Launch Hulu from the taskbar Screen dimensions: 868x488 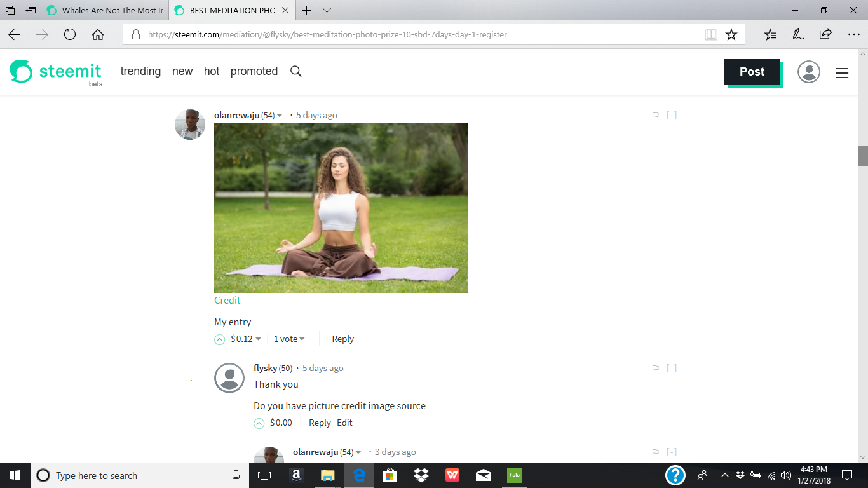tap(513, 475)
